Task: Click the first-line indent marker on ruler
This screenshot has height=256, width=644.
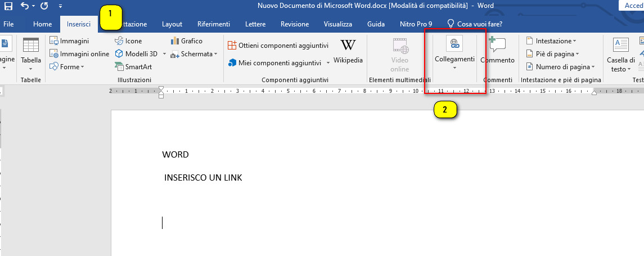Action: [x=161, y=88]
